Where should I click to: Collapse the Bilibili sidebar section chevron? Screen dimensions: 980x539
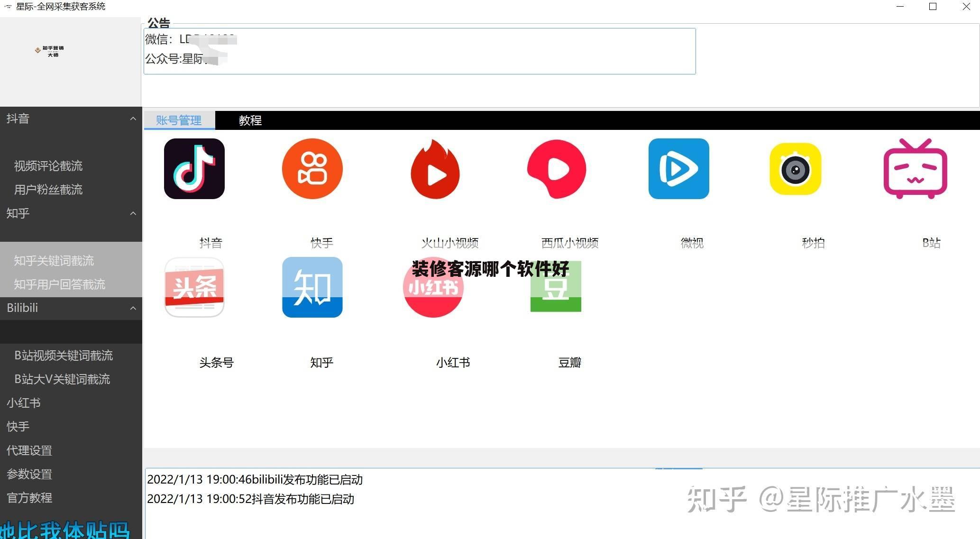pyautogui.click(x=133, y=308)
